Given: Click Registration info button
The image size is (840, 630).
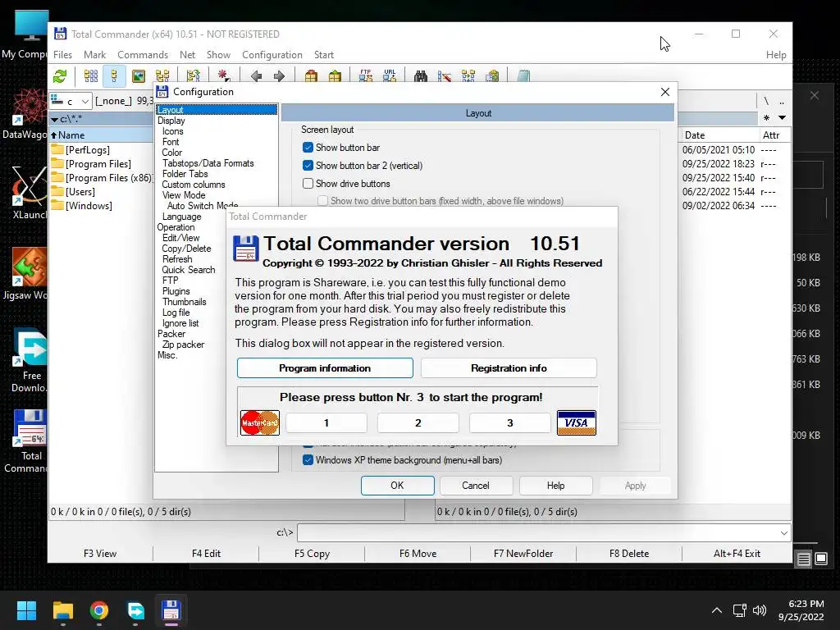Looking at the screenshot, I should pos(509,368).
